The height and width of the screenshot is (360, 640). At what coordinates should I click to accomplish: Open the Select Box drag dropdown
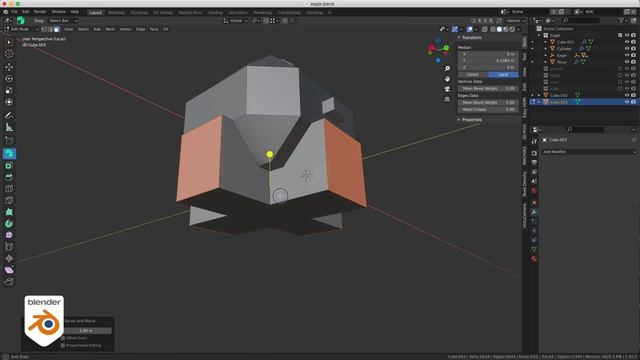[62, 21]
